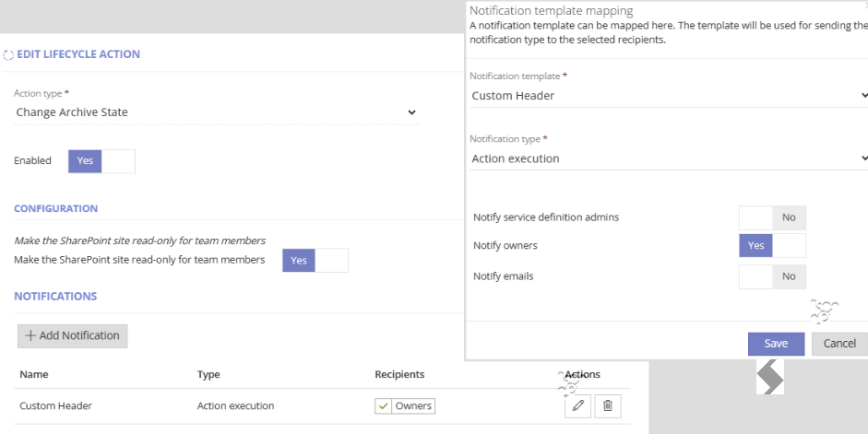Click the Recipients column header
This screenshot has width=868, height=434.
tap(399, 374)
